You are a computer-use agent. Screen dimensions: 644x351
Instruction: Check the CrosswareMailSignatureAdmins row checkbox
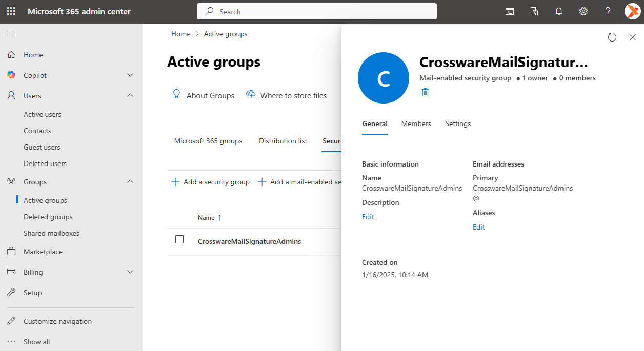point(179,239)
